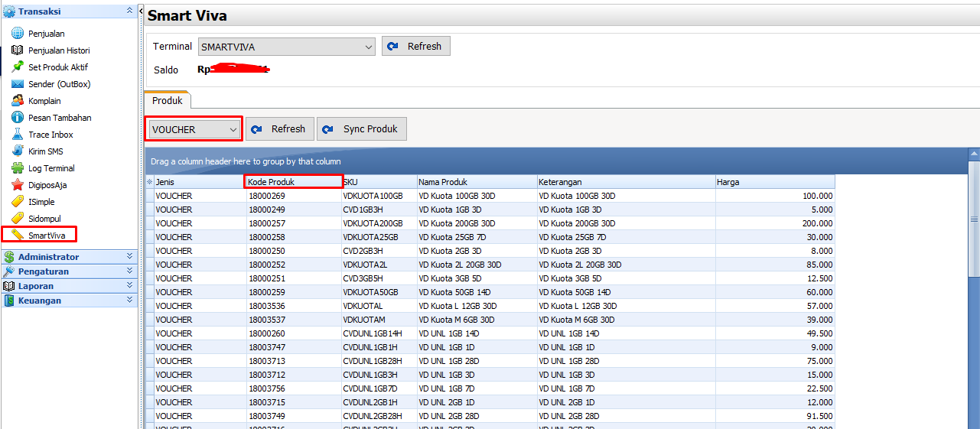Select product code 18003712 cell

(x=294, y=375)
